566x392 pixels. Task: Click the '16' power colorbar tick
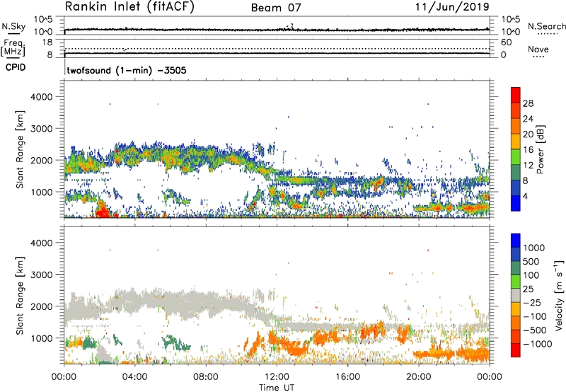(x=528, y=150)
